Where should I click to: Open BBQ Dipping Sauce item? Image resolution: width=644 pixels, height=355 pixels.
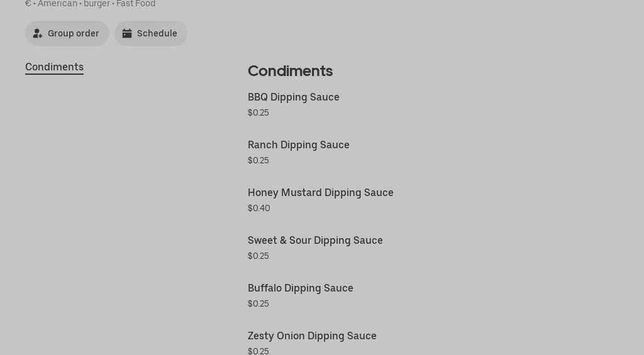point(293,97)
